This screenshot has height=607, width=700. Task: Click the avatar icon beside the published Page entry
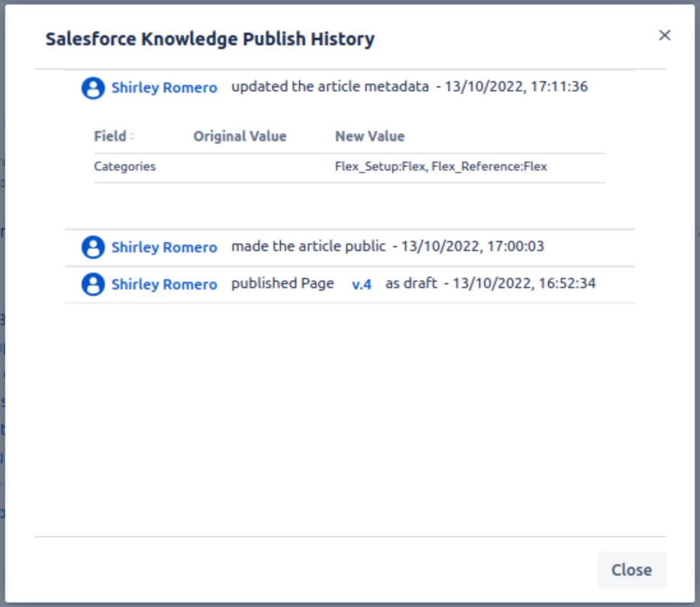pos(93,284)
